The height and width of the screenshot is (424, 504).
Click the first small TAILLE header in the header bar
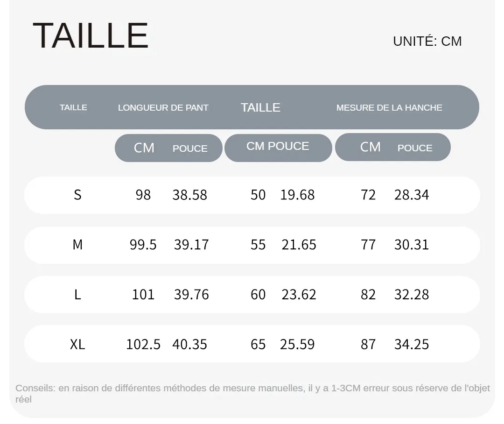(x=73, y=107)
